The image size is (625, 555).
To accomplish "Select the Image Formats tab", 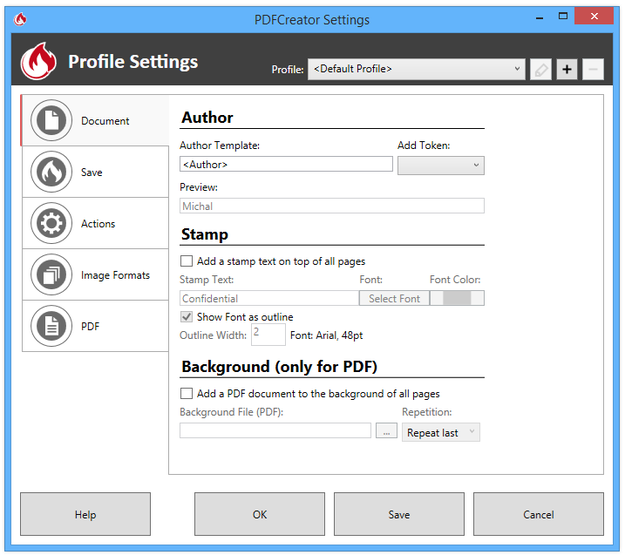I will (95, 275).
